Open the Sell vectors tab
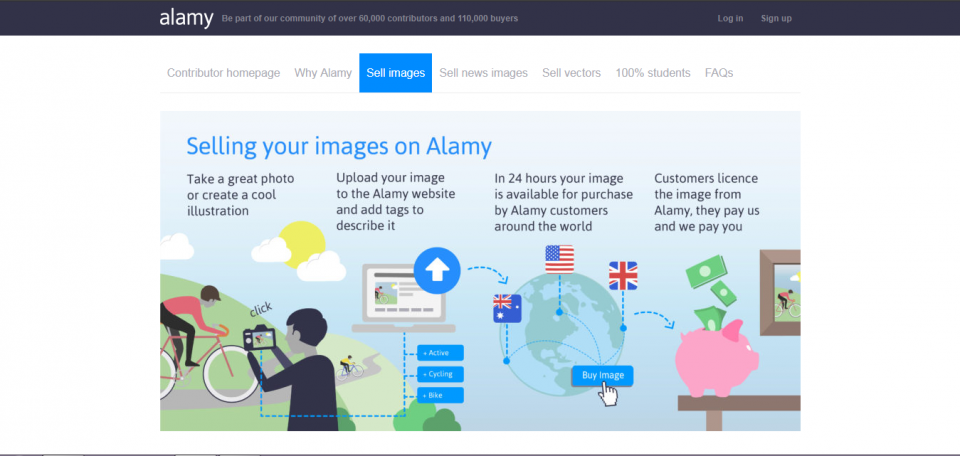960x456 pixels. tap(571, 73)
